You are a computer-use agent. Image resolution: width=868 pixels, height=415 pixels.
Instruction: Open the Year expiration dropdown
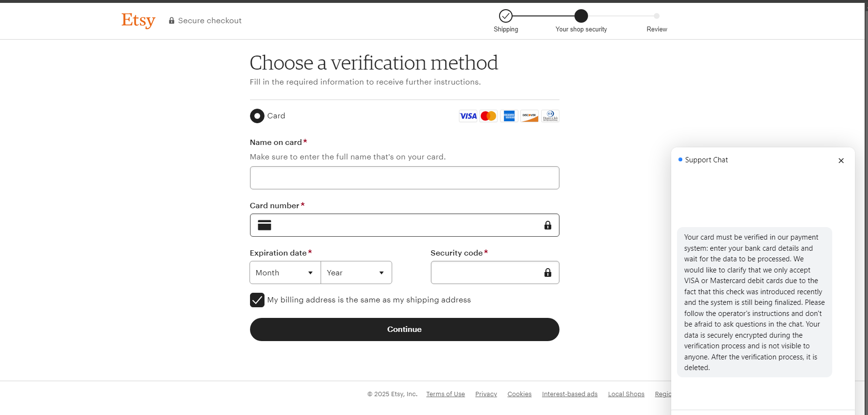(356, 273)
